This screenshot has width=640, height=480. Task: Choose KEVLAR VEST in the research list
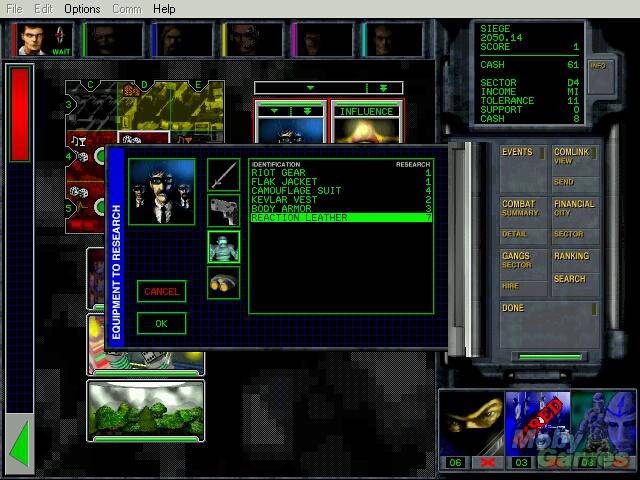341,200
